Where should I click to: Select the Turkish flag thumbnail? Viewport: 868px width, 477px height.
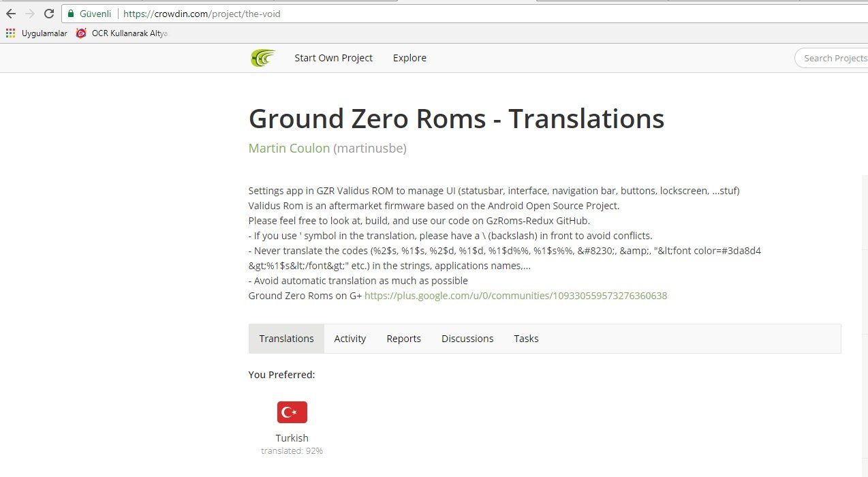point(292,412)
